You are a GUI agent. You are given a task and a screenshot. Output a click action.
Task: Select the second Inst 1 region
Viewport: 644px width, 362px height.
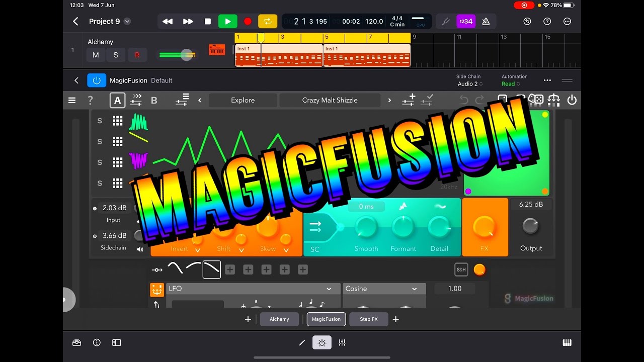coord(367,55)
